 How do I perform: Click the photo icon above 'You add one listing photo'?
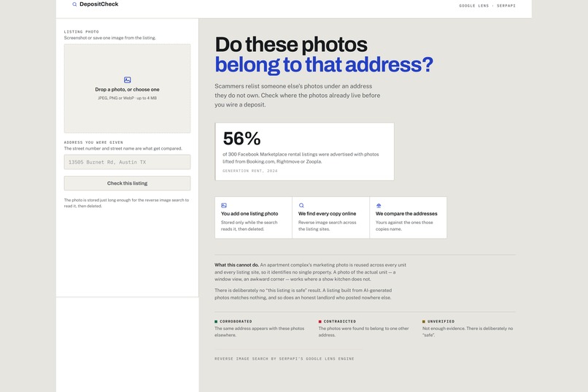pos(224,206)
